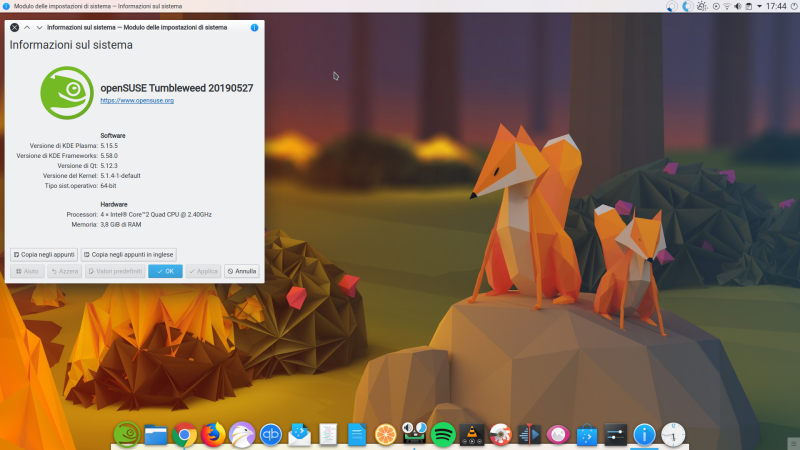This screenshot has width=800, height=450.
Task: Open the pink round app in dock
Action: [558, 435]
